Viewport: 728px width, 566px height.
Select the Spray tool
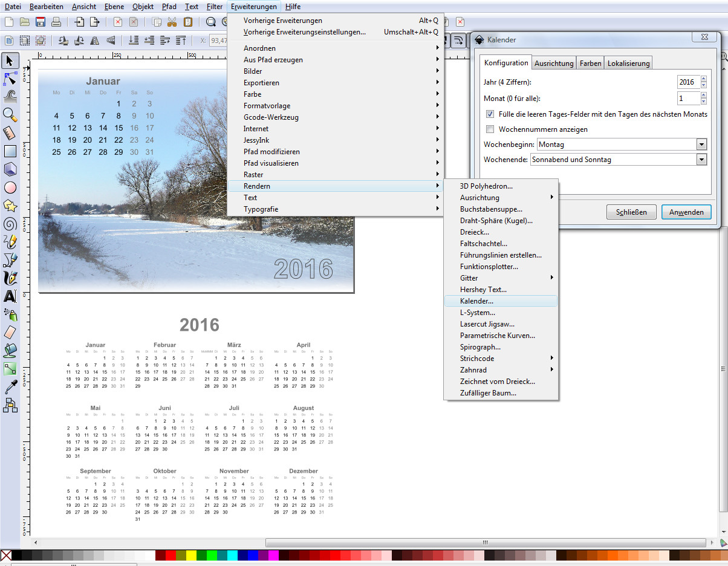click(10, 314)
